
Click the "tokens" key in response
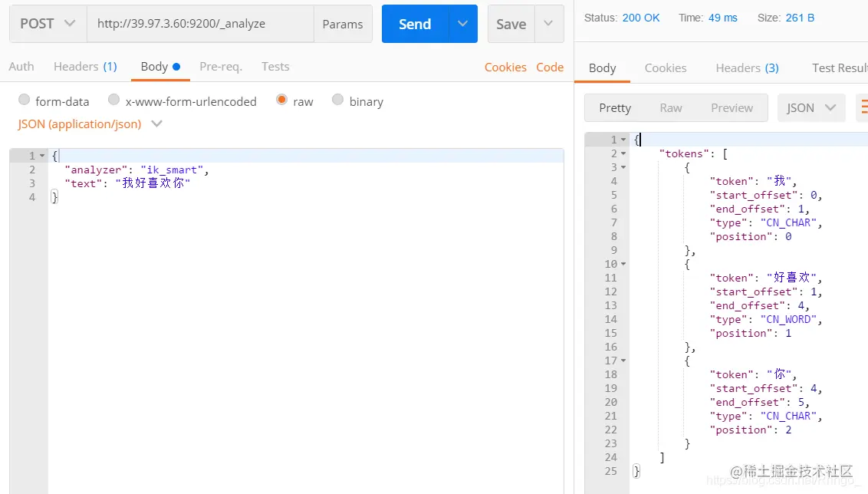[684, 153]
